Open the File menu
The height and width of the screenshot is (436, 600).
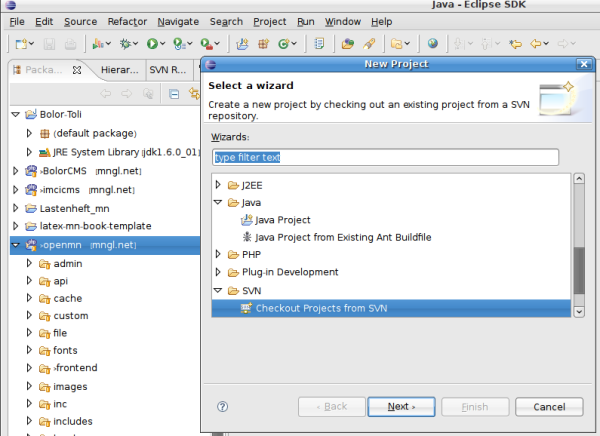point(17,22)
